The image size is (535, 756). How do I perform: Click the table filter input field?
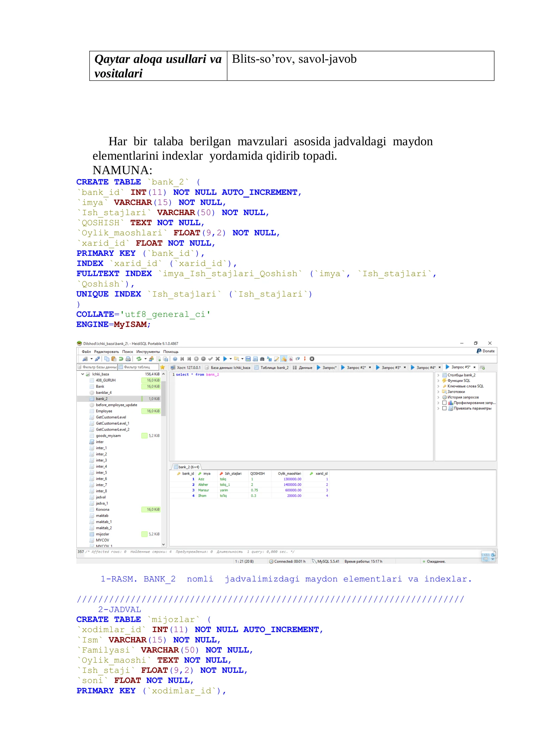tap(139, 367)
